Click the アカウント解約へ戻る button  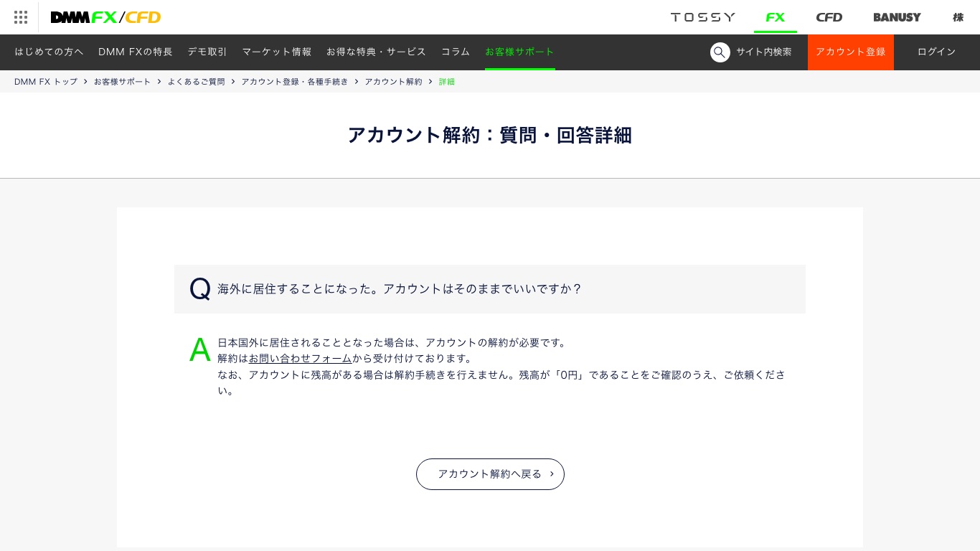[x=490, y=474]
